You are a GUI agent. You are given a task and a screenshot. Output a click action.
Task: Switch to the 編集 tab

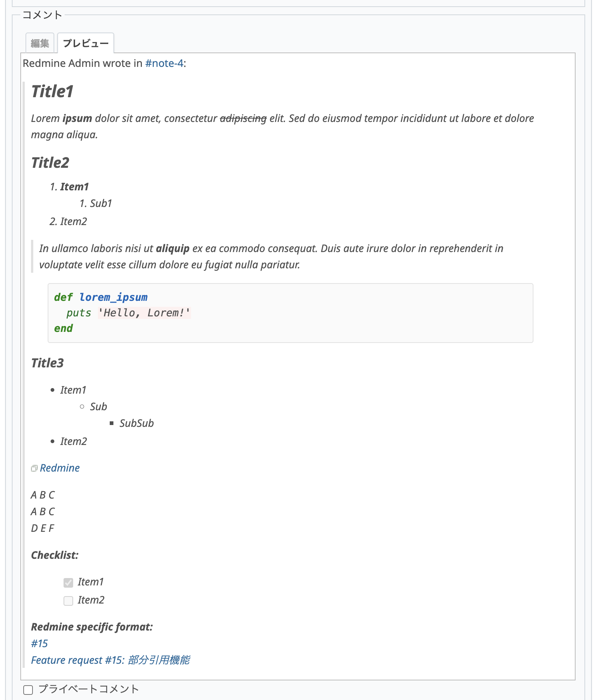pos(40,43)
